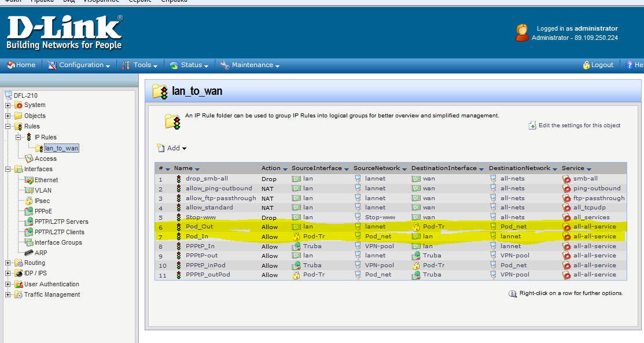Viewport: 644px width, 343px height.
Task: Open the drop_smb-all rule
Action: pos(207,178)
